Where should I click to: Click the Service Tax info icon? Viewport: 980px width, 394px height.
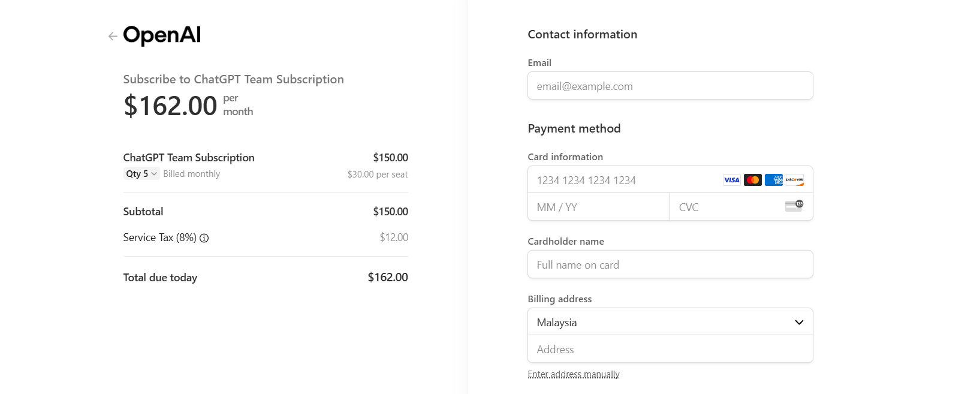(204, 238)
